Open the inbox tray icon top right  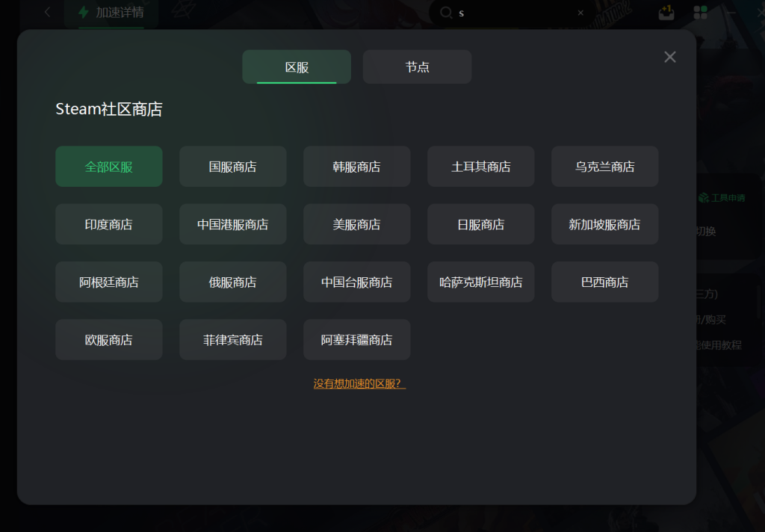pos(666,13)
